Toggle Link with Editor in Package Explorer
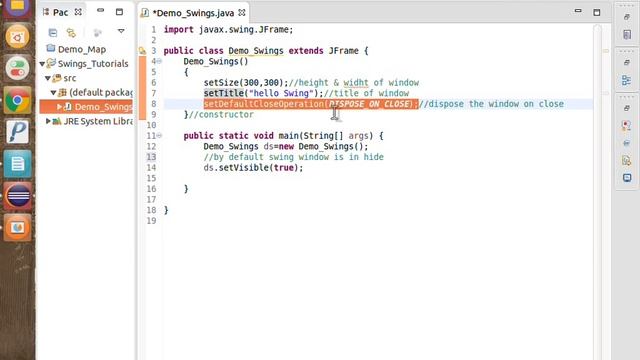 (x=71, y=32)
